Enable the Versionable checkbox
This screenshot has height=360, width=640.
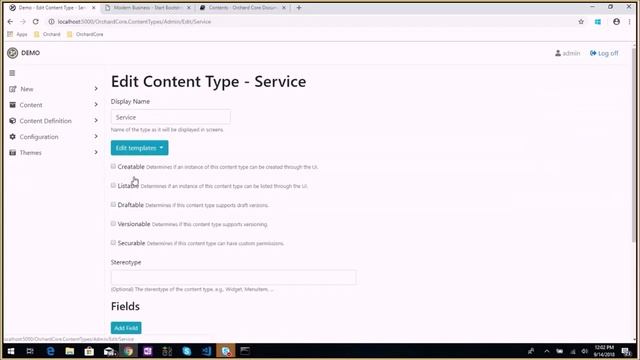tap(113, 224)
